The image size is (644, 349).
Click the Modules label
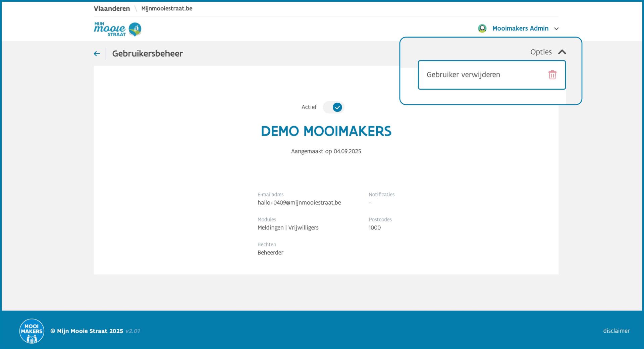click(267, 219)
